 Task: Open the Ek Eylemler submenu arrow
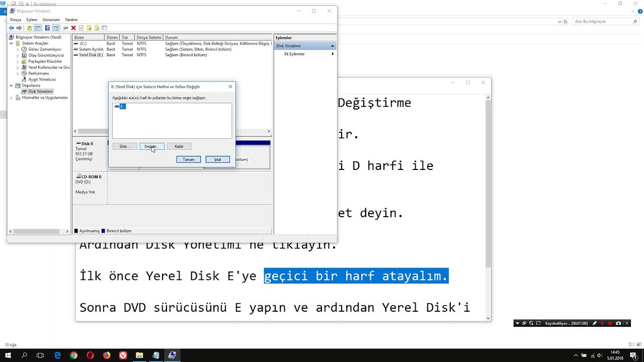(x=332, y=54)
